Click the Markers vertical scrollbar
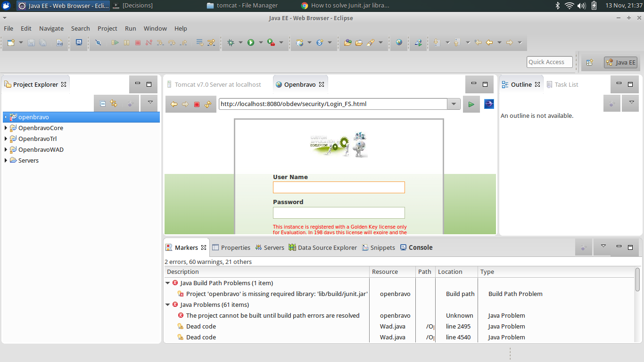The height and width of the screenshot is (362, 644). (x=637, y=280)
